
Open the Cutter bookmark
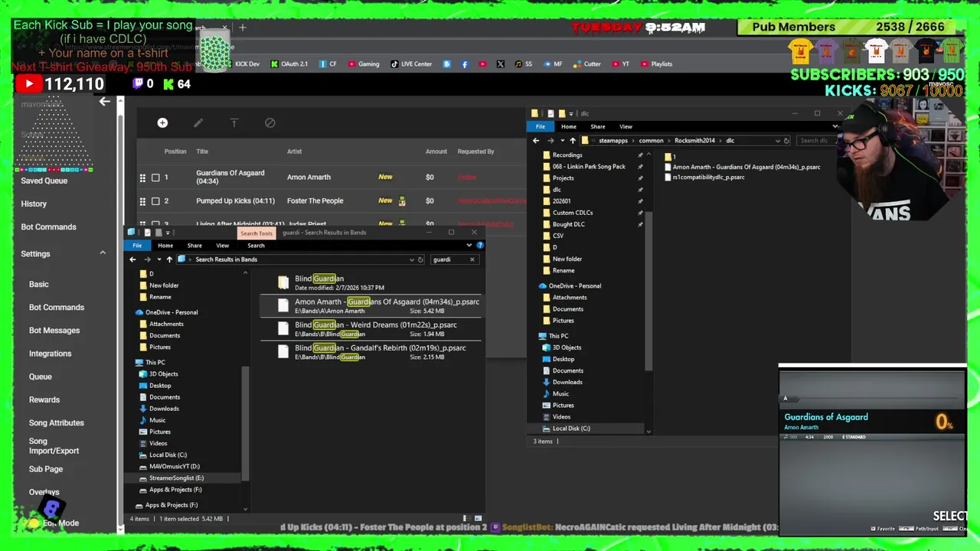pyautogui.click(x=586, y=64)
